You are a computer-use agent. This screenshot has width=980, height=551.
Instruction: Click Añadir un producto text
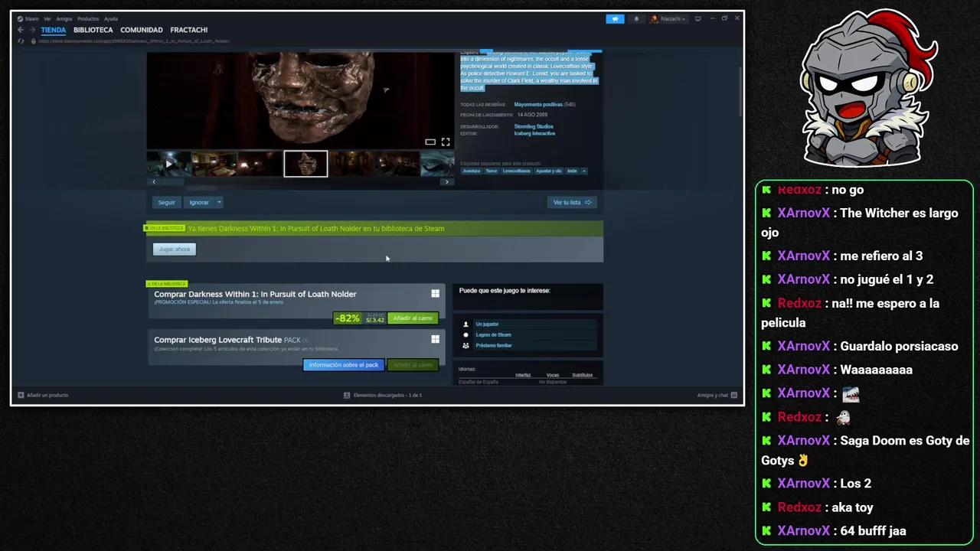pos(47,395)
